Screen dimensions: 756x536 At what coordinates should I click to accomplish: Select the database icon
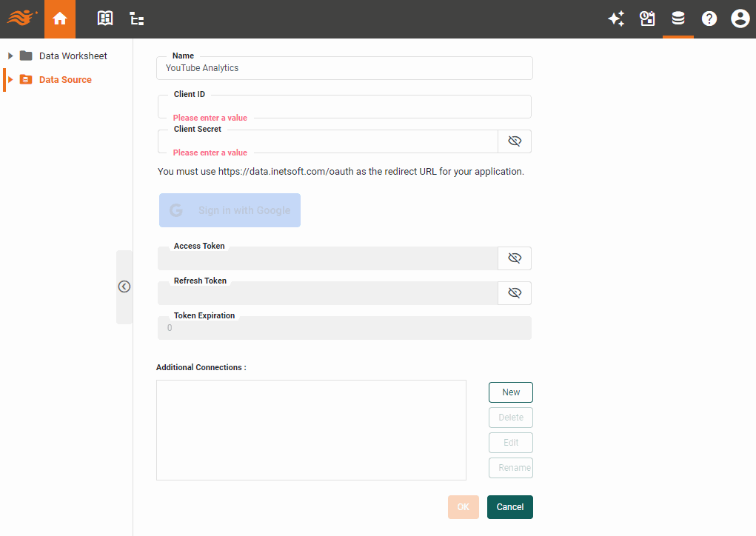[678, 19]
